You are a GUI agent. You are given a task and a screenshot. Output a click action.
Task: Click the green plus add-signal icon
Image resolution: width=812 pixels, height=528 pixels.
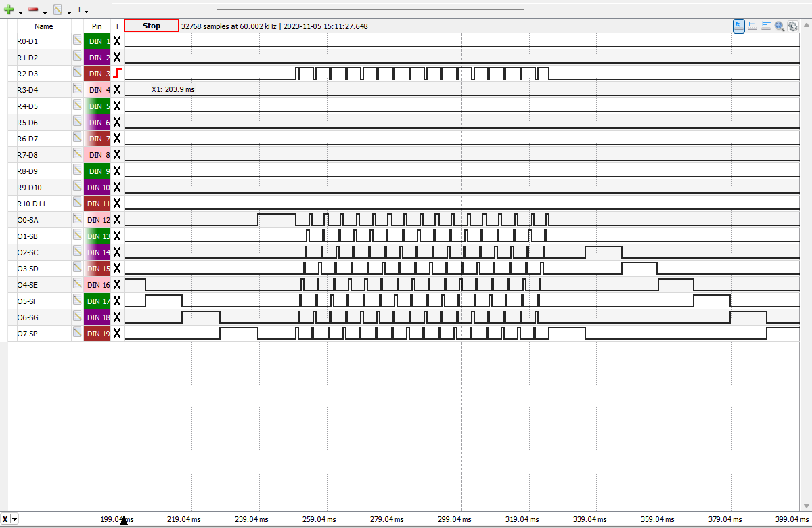pos(9,9)
